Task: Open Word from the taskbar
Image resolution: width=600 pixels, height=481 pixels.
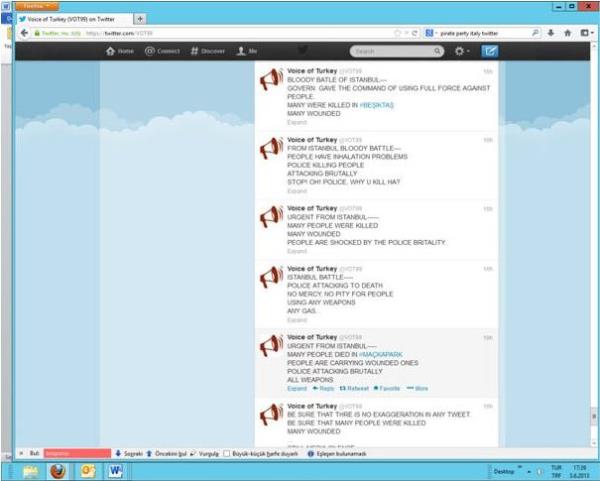Action: (115, 471)
